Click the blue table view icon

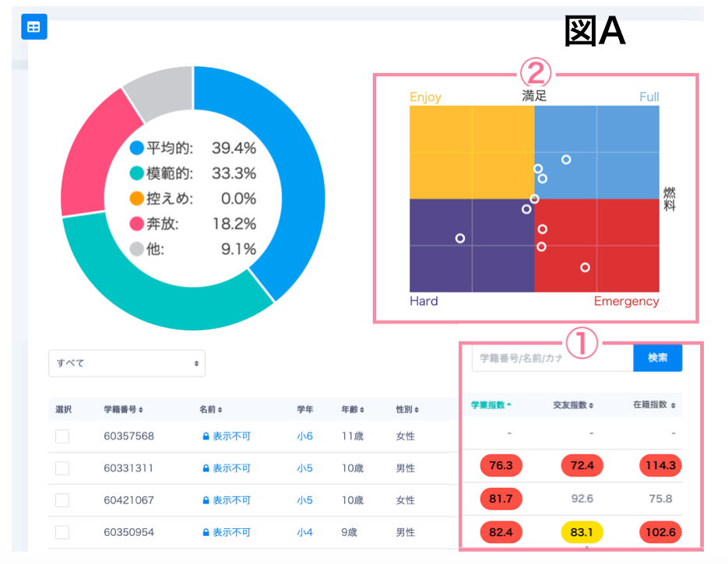[x=34, y=27]
